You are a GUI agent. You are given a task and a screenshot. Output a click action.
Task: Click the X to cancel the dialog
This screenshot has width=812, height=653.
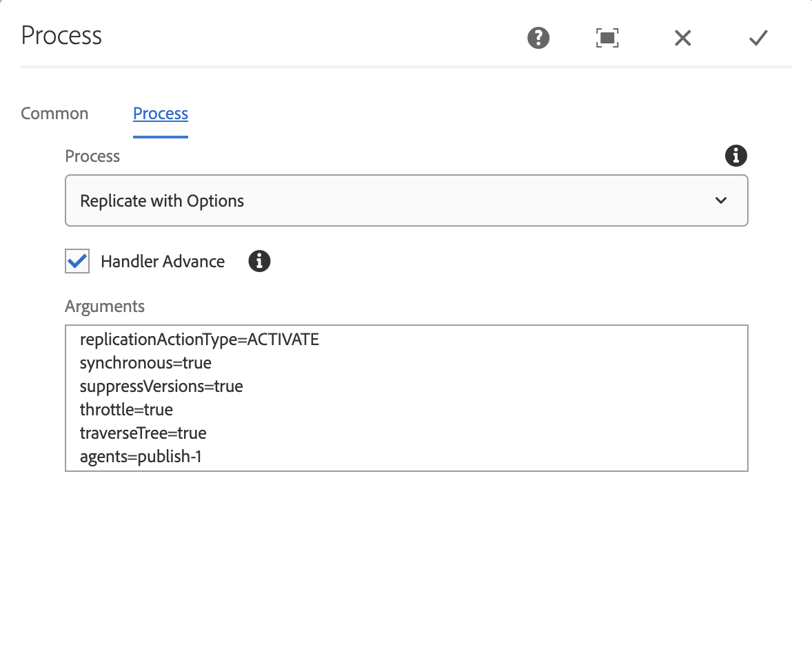click(682, 38)
